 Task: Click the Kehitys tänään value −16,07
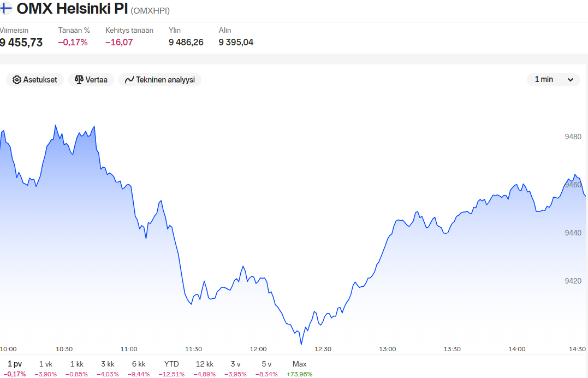point(119,42)
